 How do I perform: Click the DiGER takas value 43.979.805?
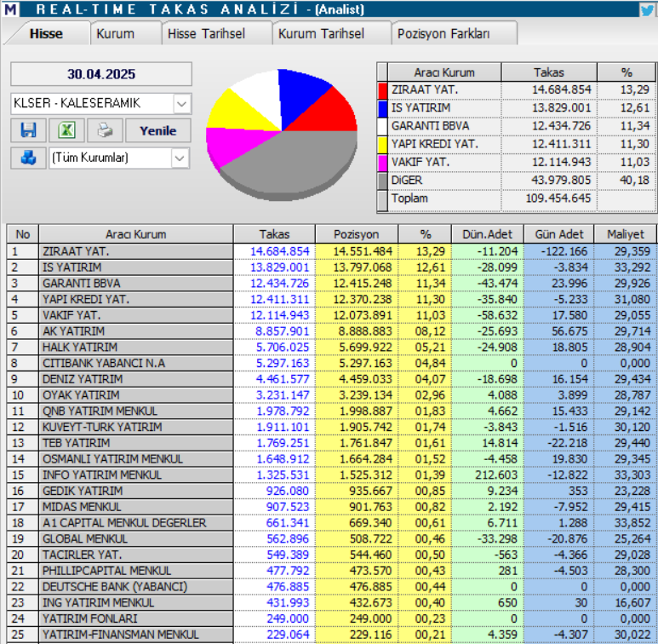click(x=561, y=180)
